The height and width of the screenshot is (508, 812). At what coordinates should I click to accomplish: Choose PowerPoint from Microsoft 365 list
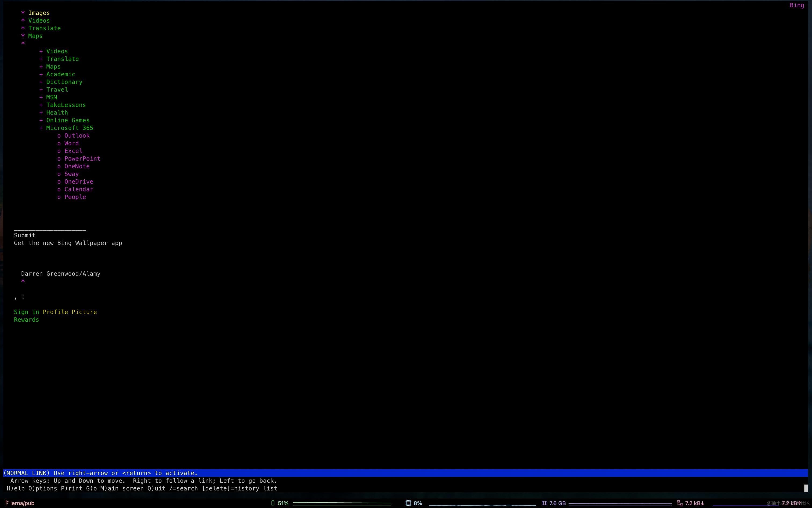82,159
